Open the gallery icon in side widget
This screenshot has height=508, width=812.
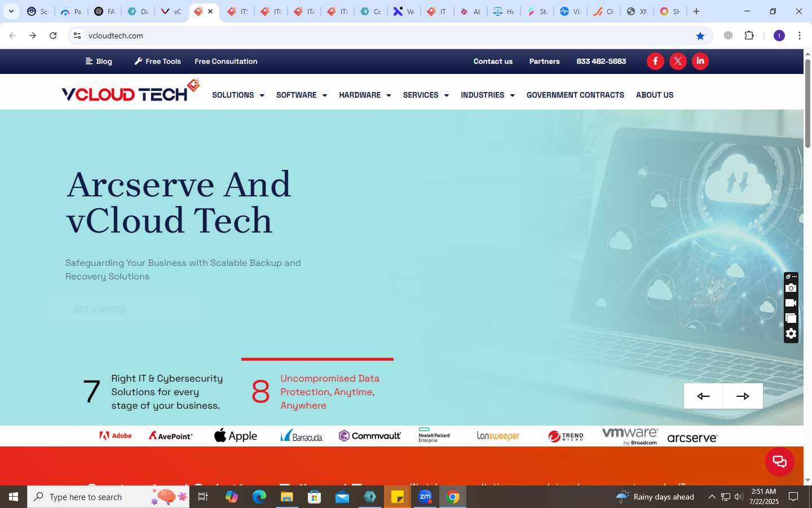click(x=791, y=318)
